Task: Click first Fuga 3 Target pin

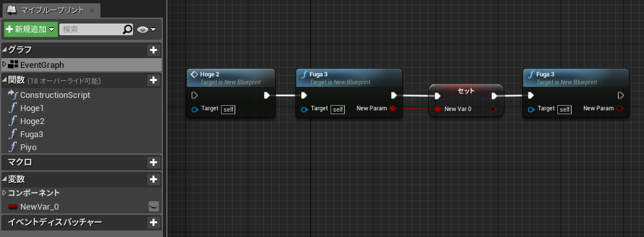Action: (x=304, y=110)
